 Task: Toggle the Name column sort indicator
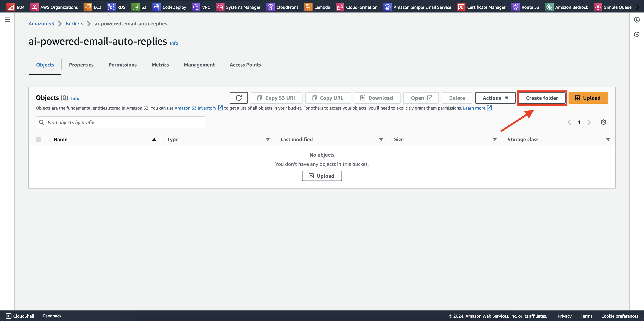tap(154, 139)
